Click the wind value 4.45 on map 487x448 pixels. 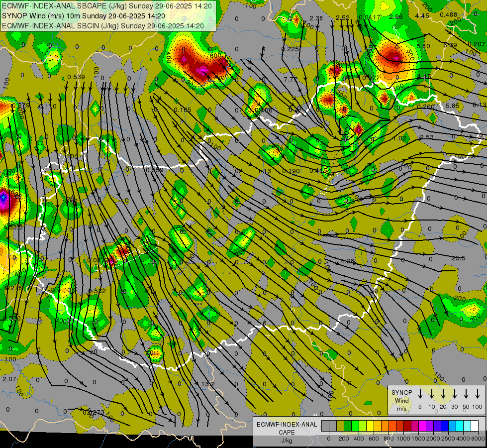click(422, 16)
